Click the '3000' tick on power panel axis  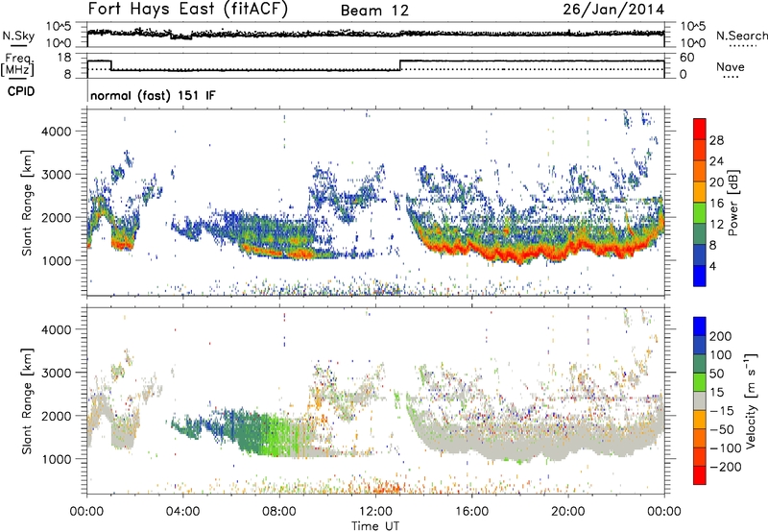tap(56, 175)
